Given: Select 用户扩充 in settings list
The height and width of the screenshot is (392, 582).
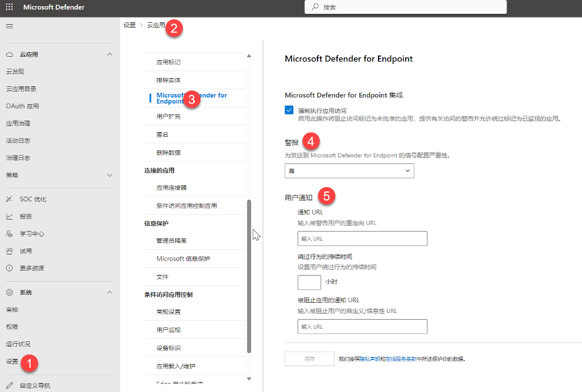Looking at the screenshot, I should (168, 116).
